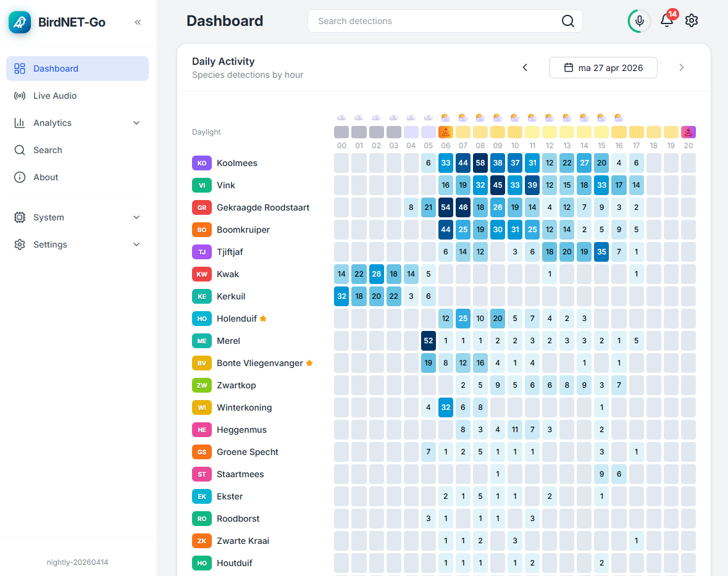This screenshot has width=728, height=576.
Task: Click the star icon next to Holenduif
Action: [263, 319]
